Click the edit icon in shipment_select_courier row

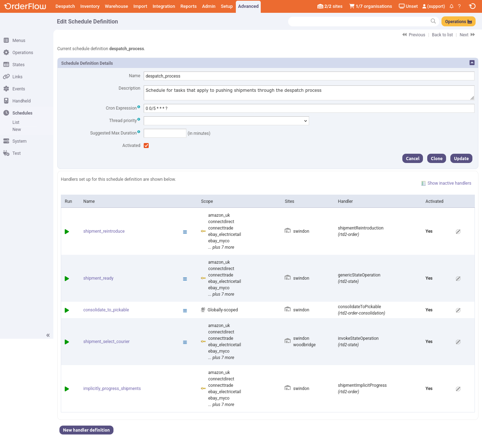pos(458,342)
